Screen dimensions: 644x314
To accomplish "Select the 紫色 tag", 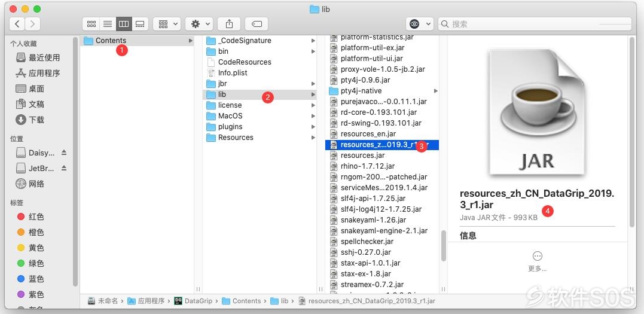I will click(31, 295).
